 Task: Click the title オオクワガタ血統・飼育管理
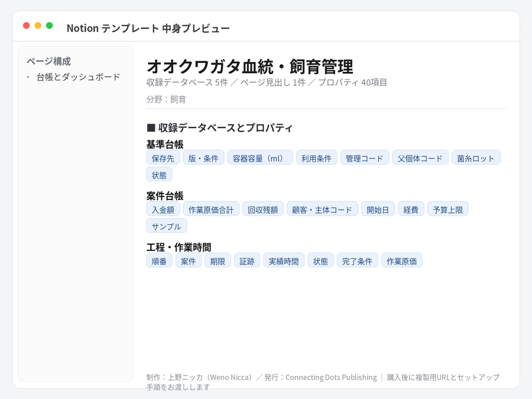(250, 66)
